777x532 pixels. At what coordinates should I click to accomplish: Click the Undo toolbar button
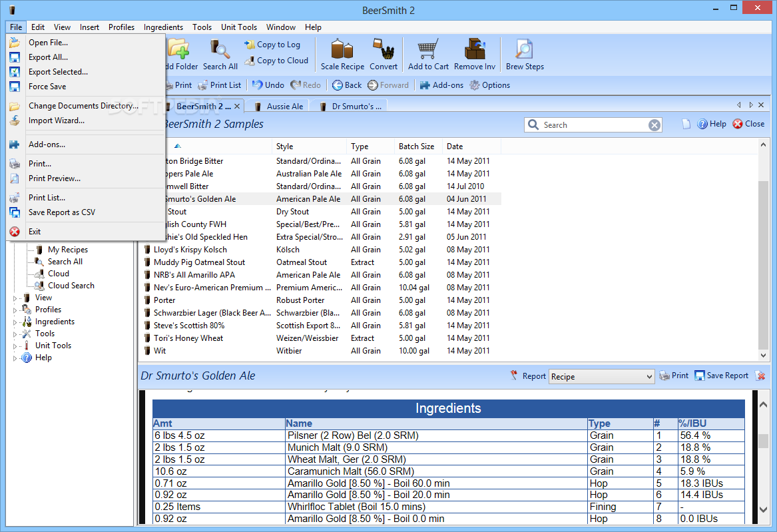pyautogui.click(x=268, y=85)
